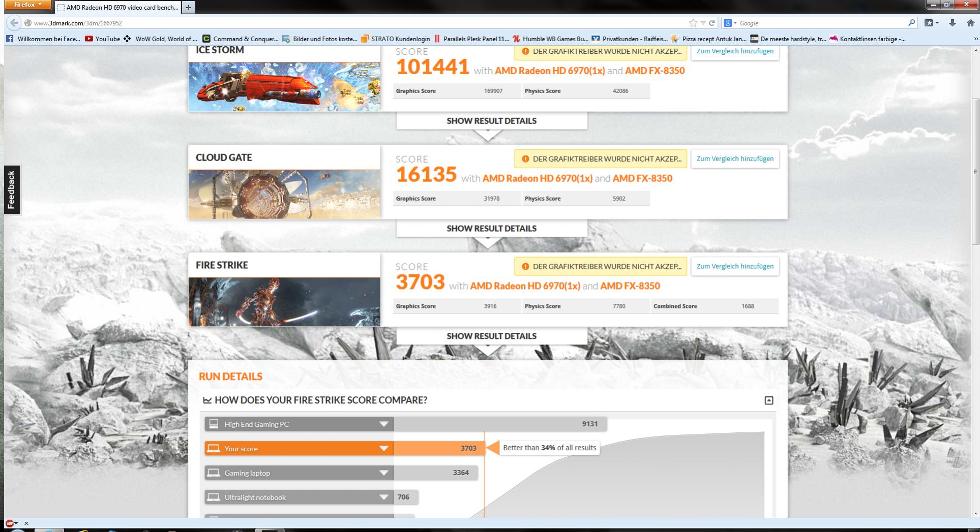Open Radeon HD 6970 link in Cloud Gate

(538, 178)
